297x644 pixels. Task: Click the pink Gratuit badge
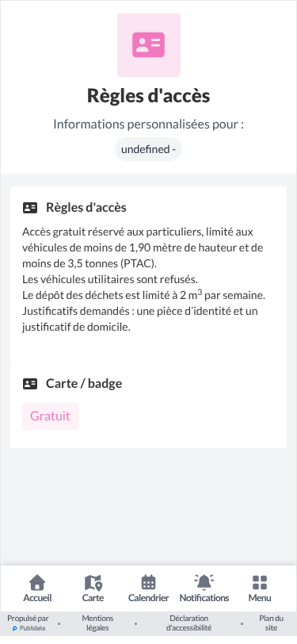pyautogui.click(x=50, y=416)
